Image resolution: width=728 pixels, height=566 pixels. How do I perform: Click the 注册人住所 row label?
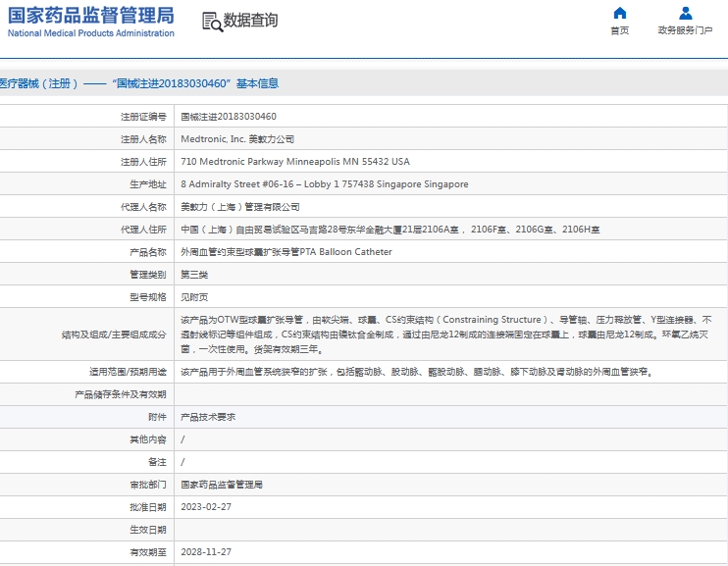point(143,162)
